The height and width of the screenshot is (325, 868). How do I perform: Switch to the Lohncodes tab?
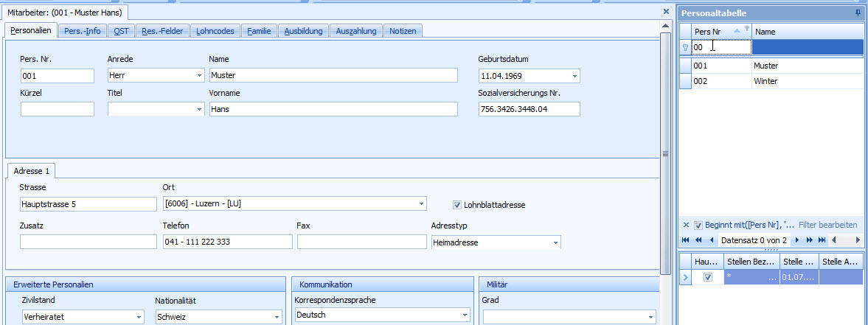click(214, 31)
